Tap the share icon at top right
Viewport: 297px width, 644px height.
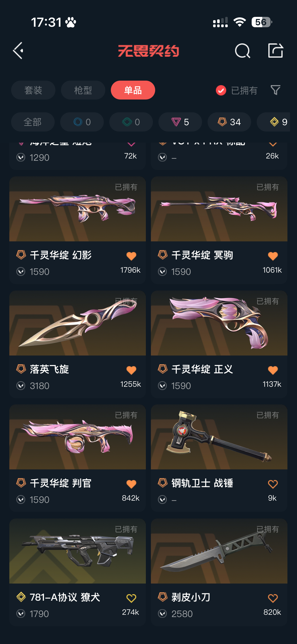[x=275, y=50]
